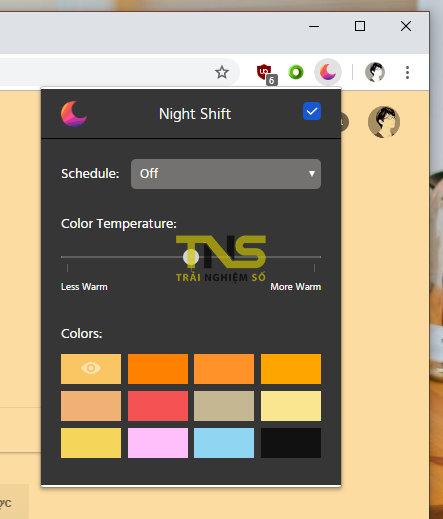
Task: Open the green circle extension icon
Action: point(296,72)
